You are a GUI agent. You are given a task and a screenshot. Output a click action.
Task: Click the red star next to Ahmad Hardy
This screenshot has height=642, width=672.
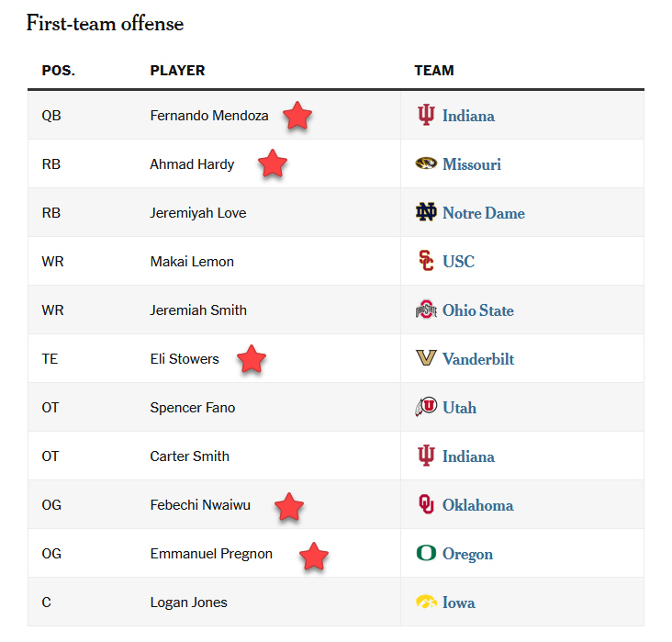pos(273,164)
